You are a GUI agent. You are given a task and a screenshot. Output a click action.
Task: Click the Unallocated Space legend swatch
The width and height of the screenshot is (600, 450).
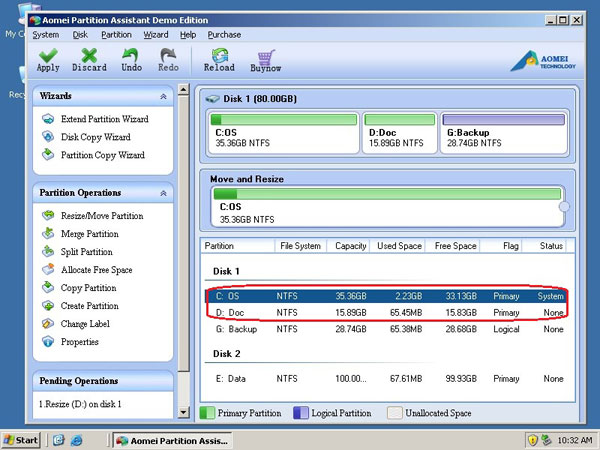(x=395, y=413)
